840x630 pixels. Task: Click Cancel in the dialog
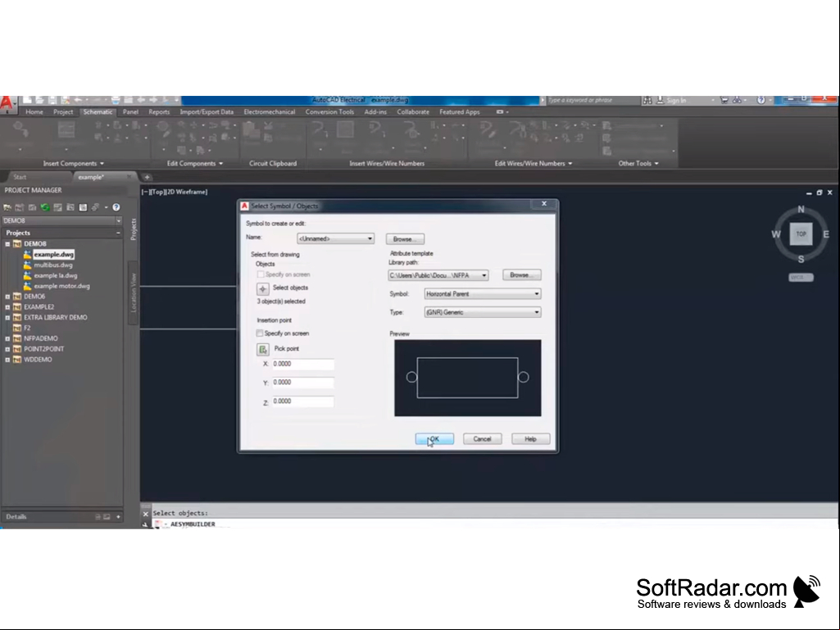click(x=482, y=439)
